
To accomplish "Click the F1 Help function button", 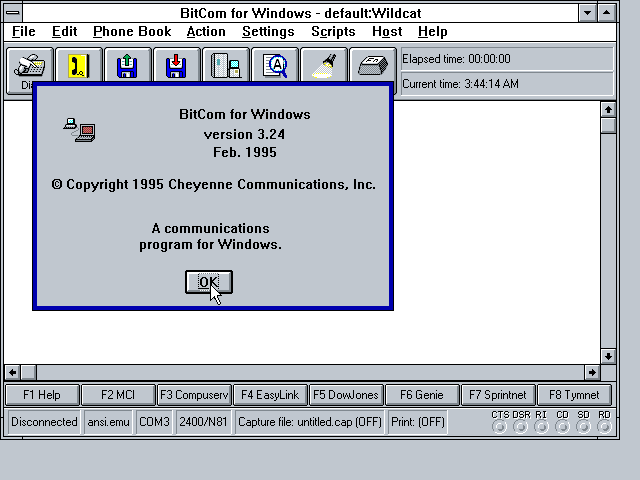I will [x=42, y=395].
